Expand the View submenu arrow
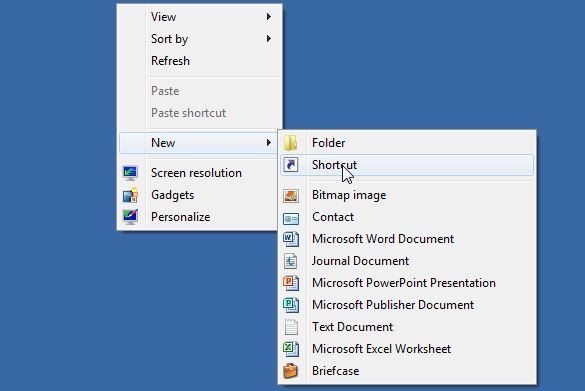This screenshot has height=391, width=585. point(269,17)
